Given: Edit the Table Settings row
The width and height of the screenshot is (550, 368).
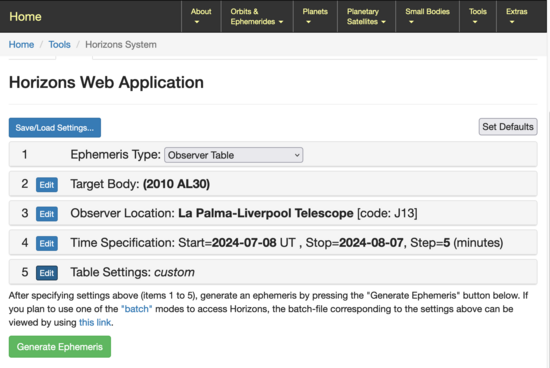Looking at the screenshot, I should [x=47, y=273].
